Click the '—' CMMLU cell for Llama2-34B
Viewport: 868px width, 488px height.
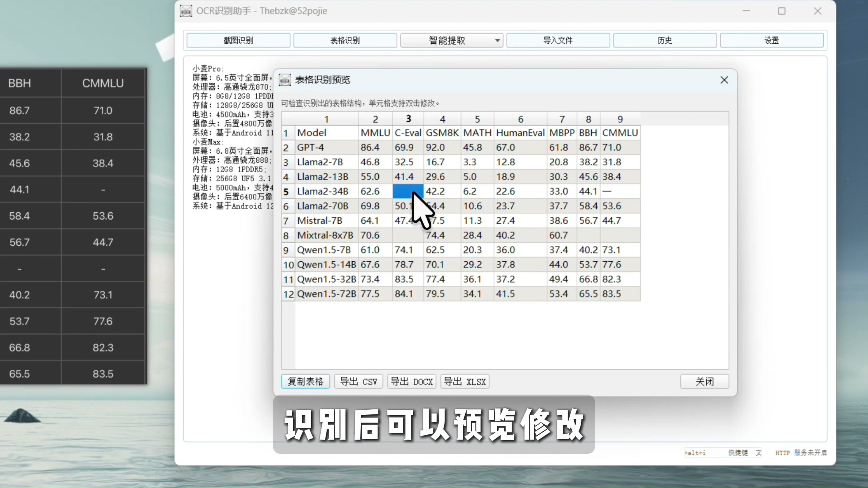pyautogui.click(x=620, y=191)
